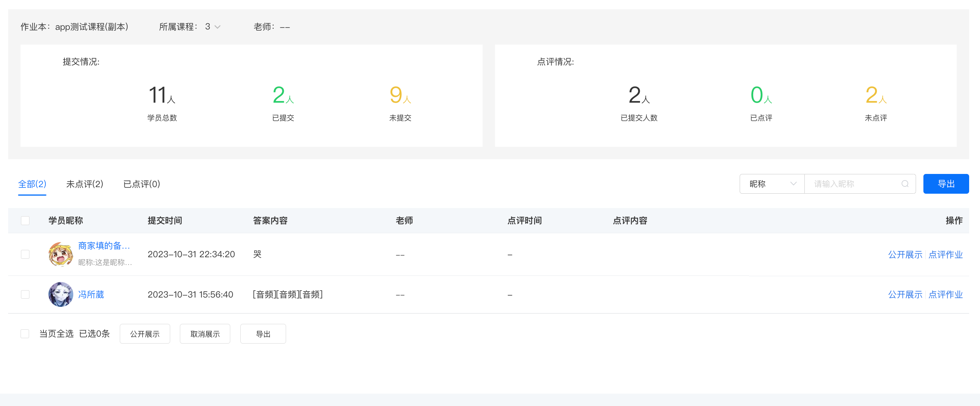Click 公开展示 link in first row

pyautogui.click(x=905, y=255)
